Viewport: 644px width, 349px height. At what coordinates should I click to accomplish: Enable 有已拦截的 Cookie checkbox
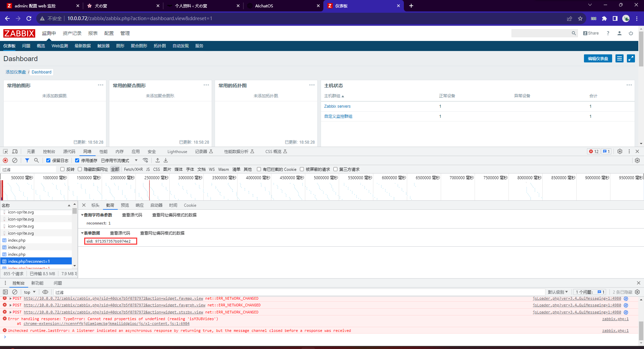tap(259, 169)
